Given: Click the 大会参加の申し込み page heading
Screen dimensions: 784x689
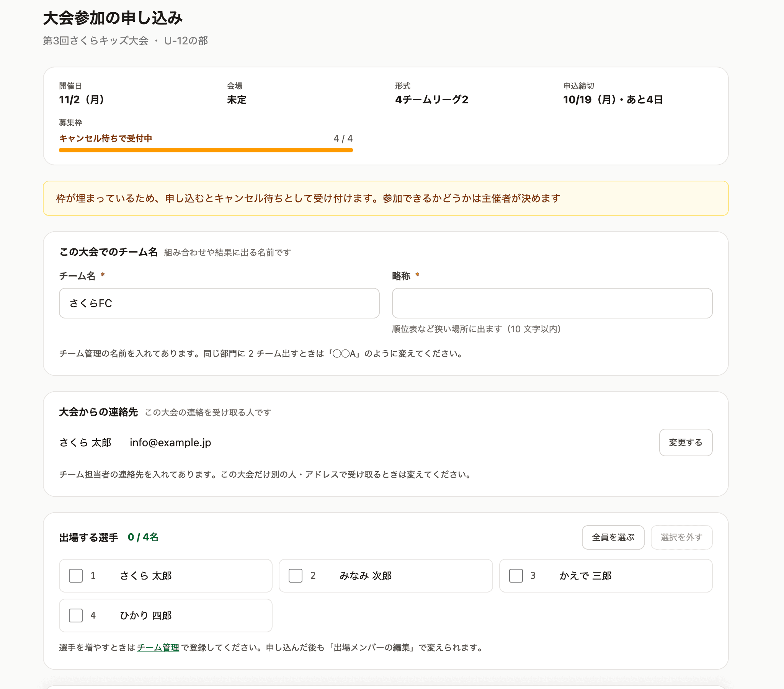Looking at the screenshot, I should point(113,18).
